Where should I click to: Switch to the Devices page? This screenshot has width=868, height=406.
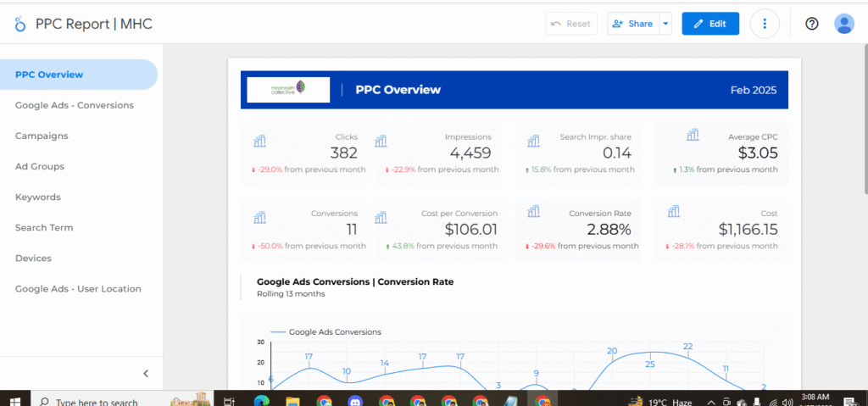click(x=33, y=258)
